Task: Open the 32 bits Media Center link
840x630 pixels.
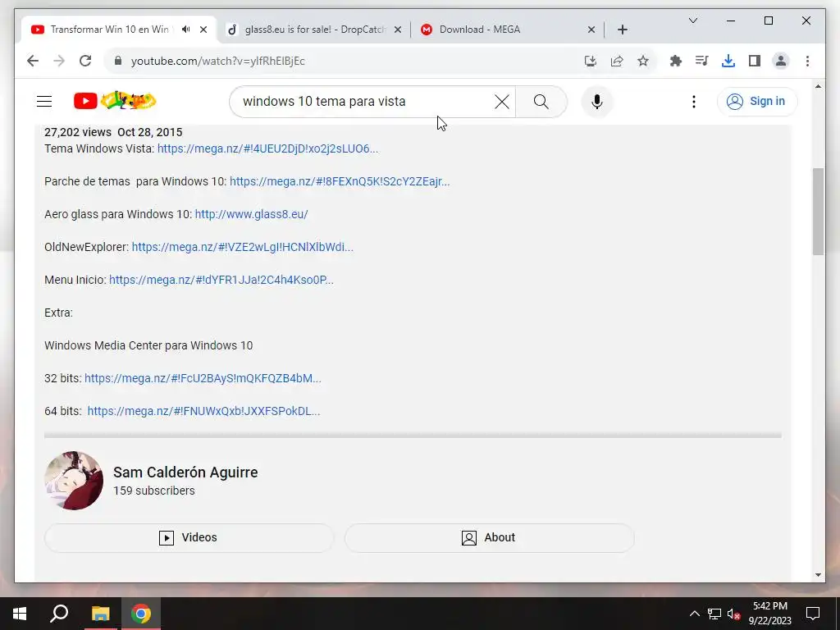Action: tap(203, 378)
